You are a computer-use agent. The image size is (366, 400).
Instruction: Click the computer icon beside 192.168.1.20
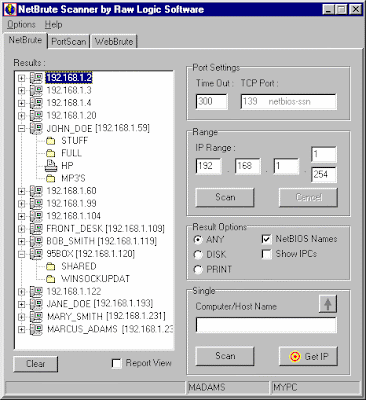36,116
